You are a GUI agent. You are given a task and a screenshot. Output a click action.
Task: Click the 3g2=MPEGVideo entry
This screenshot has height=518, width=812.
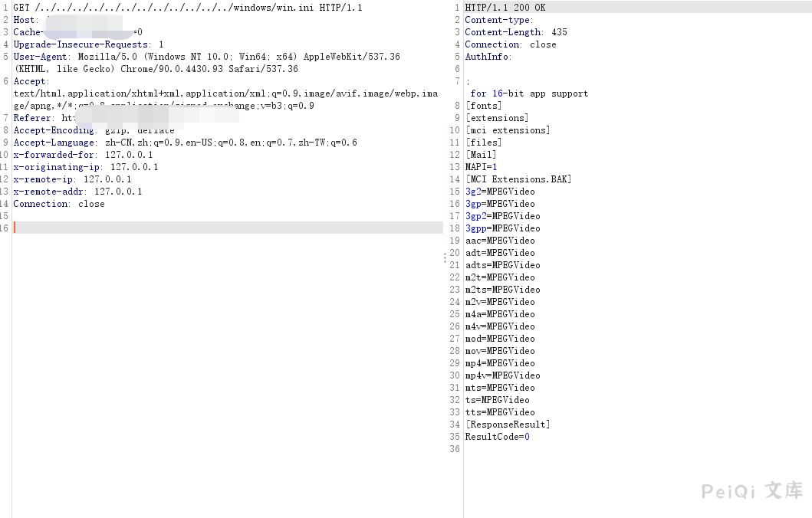(500, 192)
